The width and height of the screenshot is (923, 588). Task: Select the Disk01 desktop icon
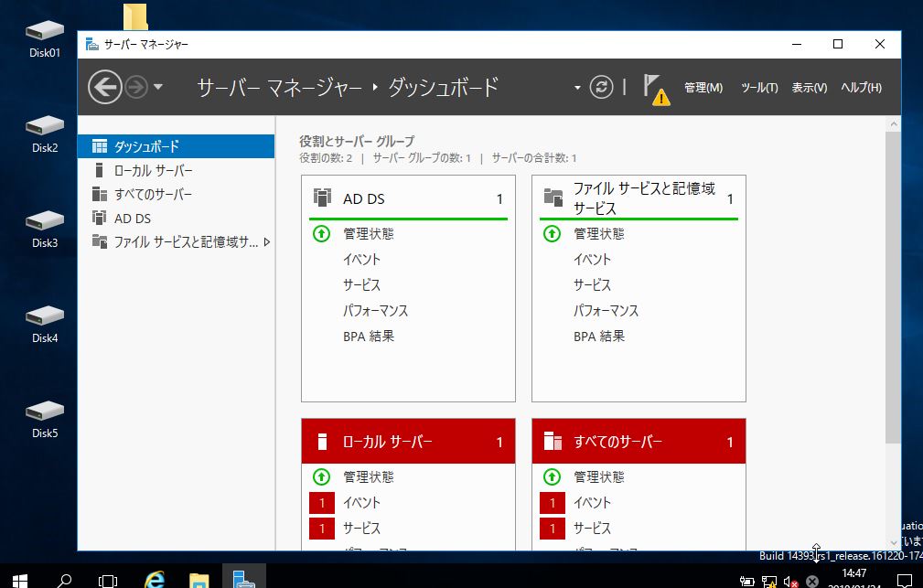coord(45,38)
